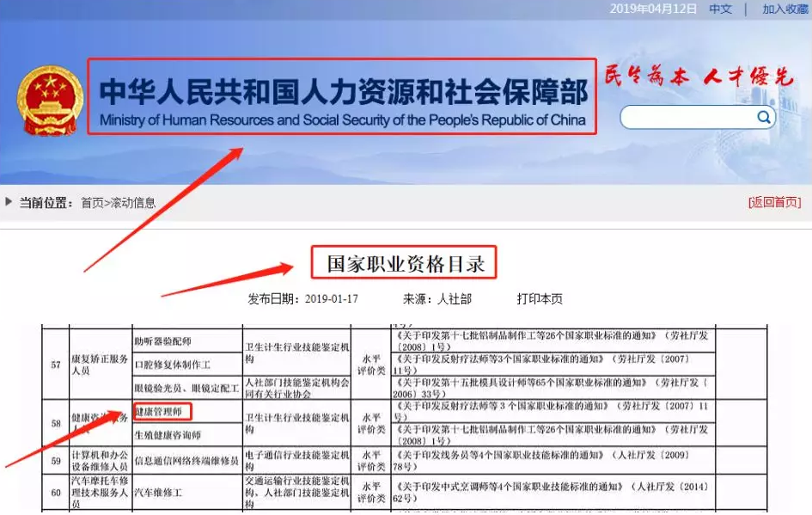Viewport: 812px width, 515px height.
Task: Click the search magnifier icon
Action: click(764, 117)
